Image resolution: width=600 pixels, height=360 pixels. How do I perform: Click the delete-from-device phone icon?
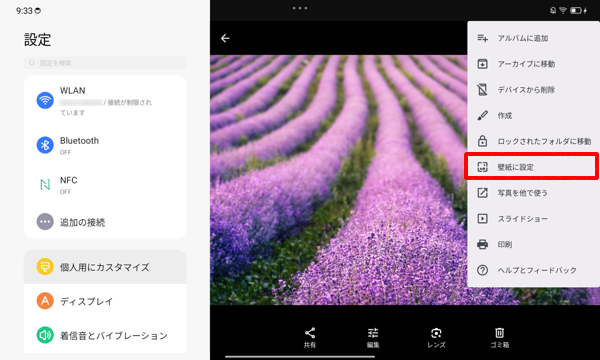point(483,90)
